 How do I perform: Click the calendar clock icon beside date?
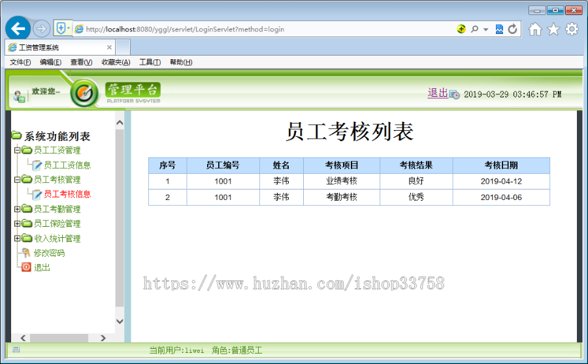[454, 95]
